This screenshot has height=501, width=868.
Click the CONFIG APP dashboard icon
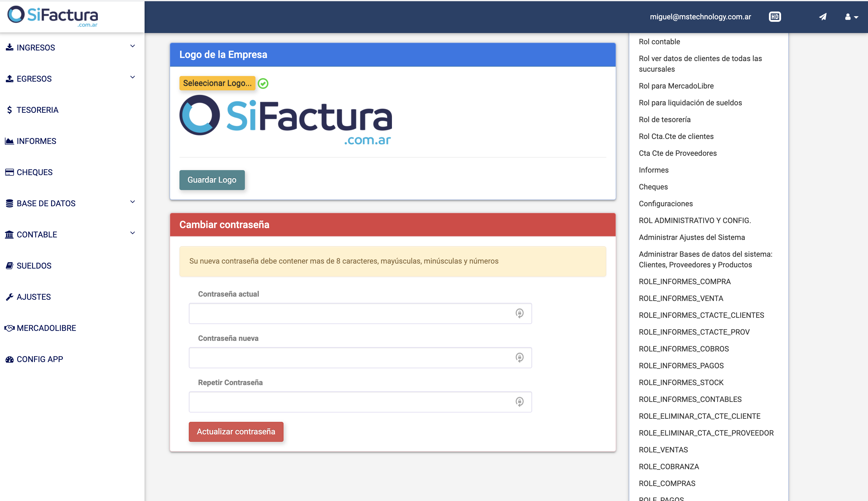(x=10, y=359)
